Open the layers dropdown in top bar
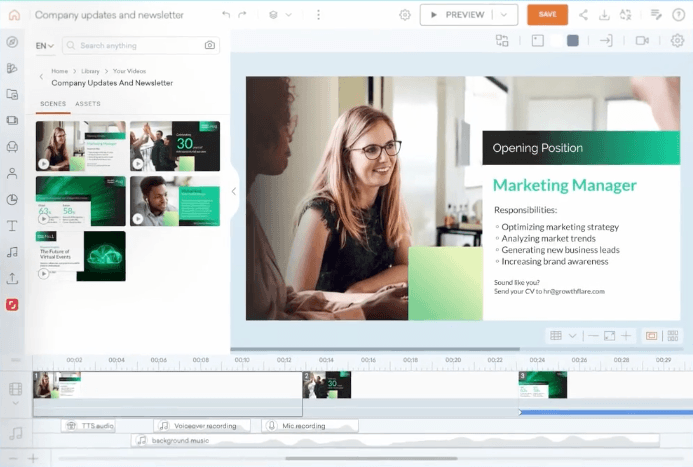The width and height of the screenshot is (693, 467). 281,15
